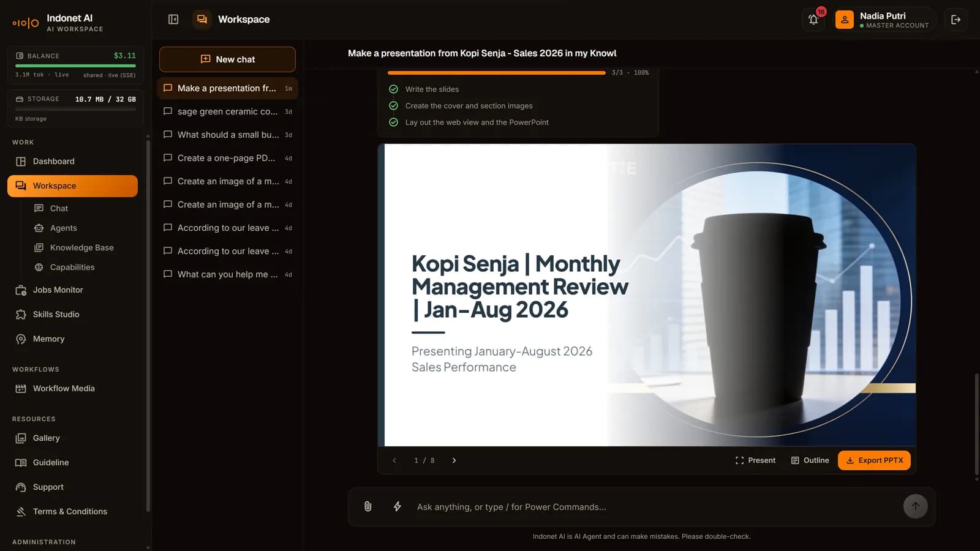Click the balance progress bar

click(75, 66)
